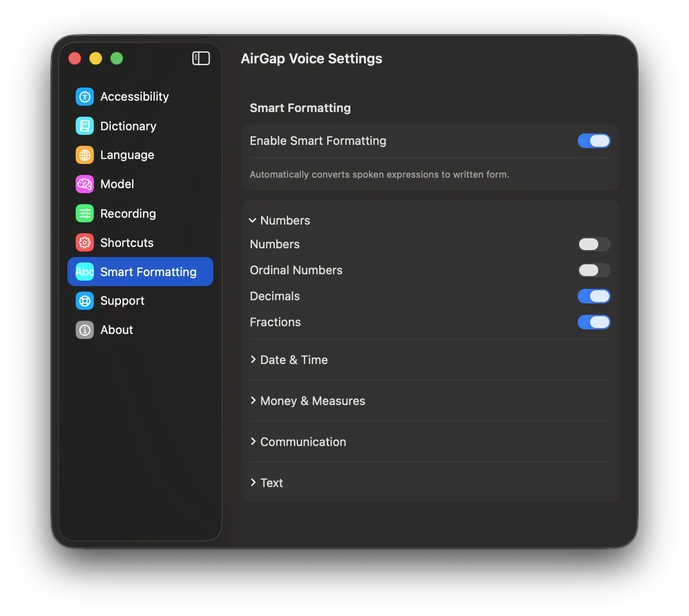Viewport: 689px width, 616px height.
Task: Go to the Language settings page
Action: [140, 155]
